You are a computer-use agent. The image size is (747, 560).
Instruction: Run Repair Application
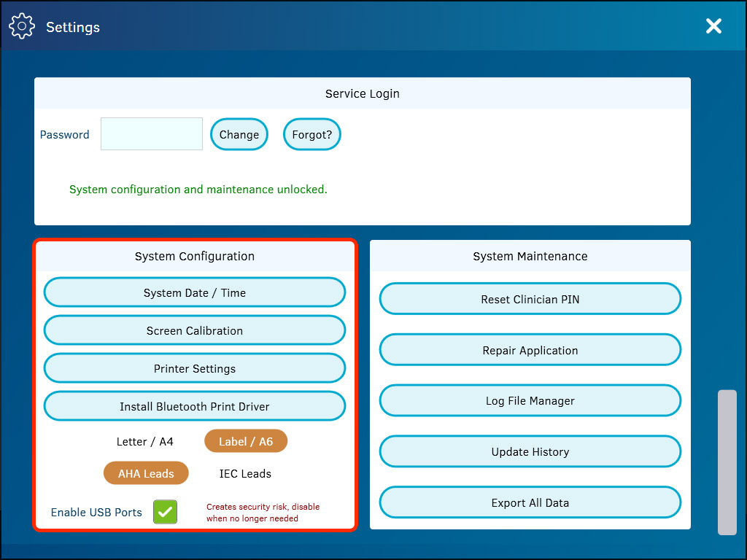[530, 349]
